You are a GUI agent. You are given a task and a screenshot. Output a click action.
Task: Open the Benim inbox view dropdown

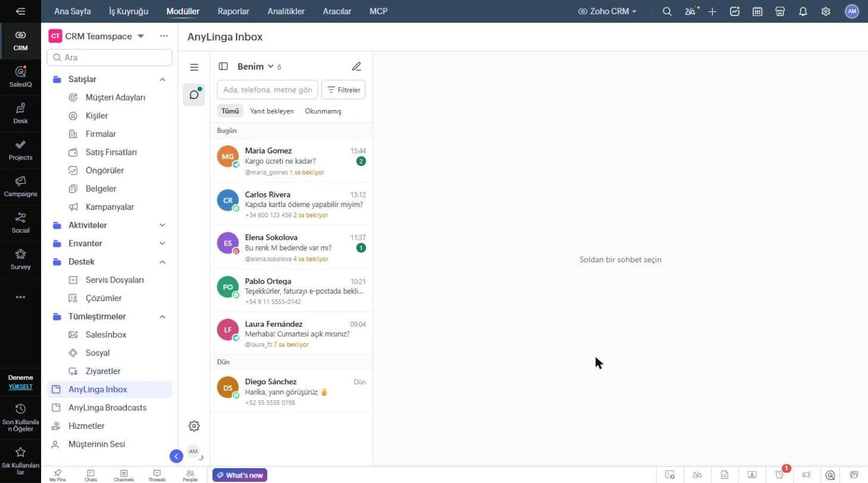[x=255, y=67]
